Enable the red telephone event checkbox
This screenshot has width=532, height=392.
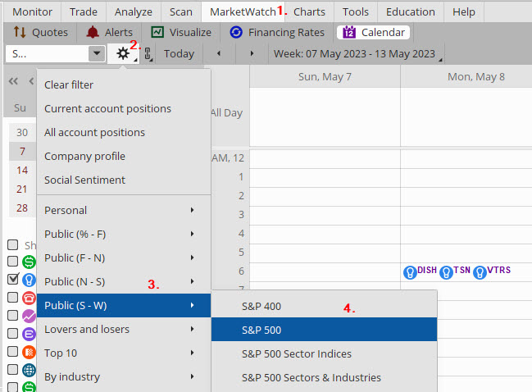pyautogui.click(x=12, y=297)
